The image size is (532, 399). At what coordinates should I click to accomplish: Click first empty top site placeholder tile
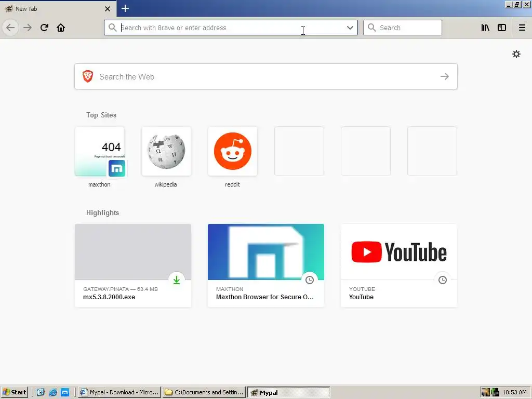(299, 151)
